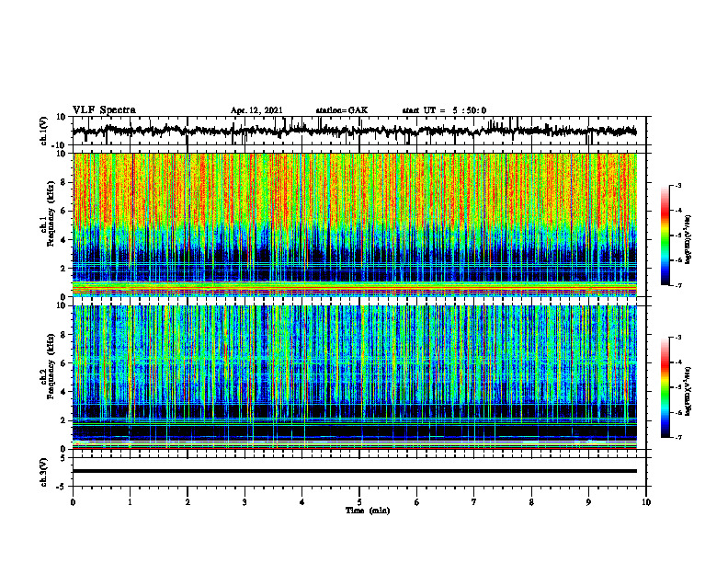Click the "ch.3(V)" axis label
Image resolution: width=728 pixels, height=563 pixels.
43,473
